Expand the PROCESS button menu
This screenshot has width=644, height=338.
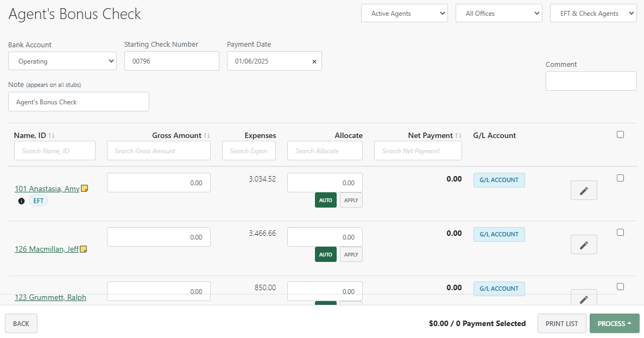614,323
